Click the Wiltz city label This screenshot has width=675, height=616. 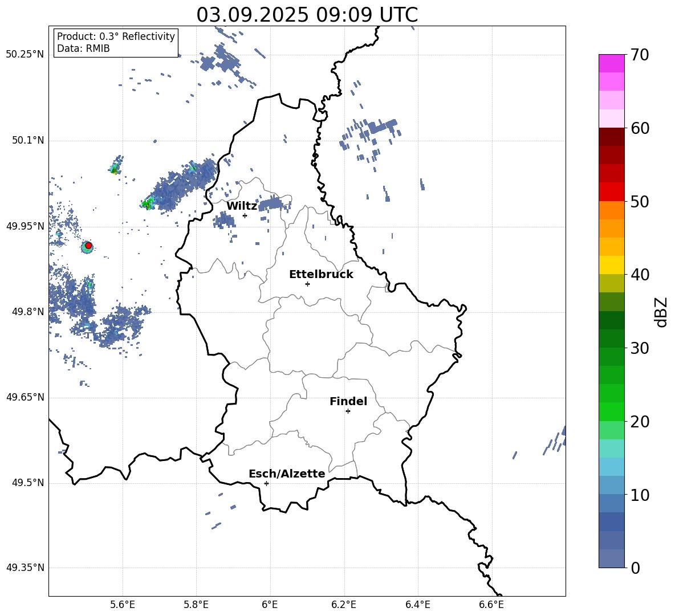[242, 206]
